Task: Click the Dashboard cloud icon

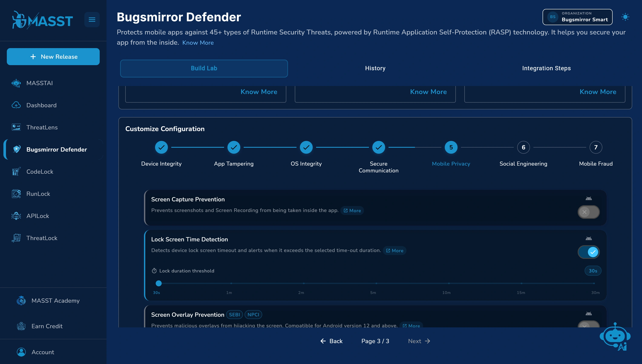Action: click(16, 105)
